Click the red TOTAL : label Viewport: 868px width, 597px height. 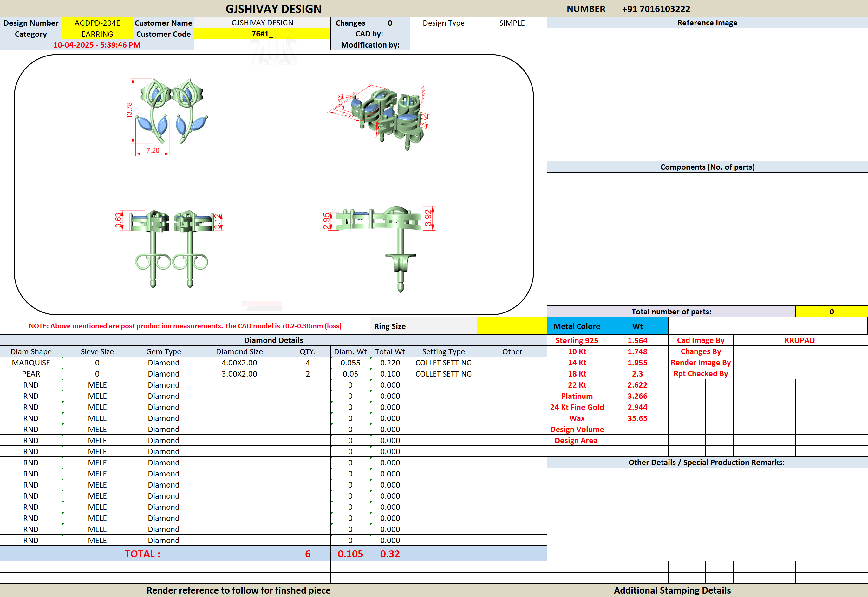(142, 554)
